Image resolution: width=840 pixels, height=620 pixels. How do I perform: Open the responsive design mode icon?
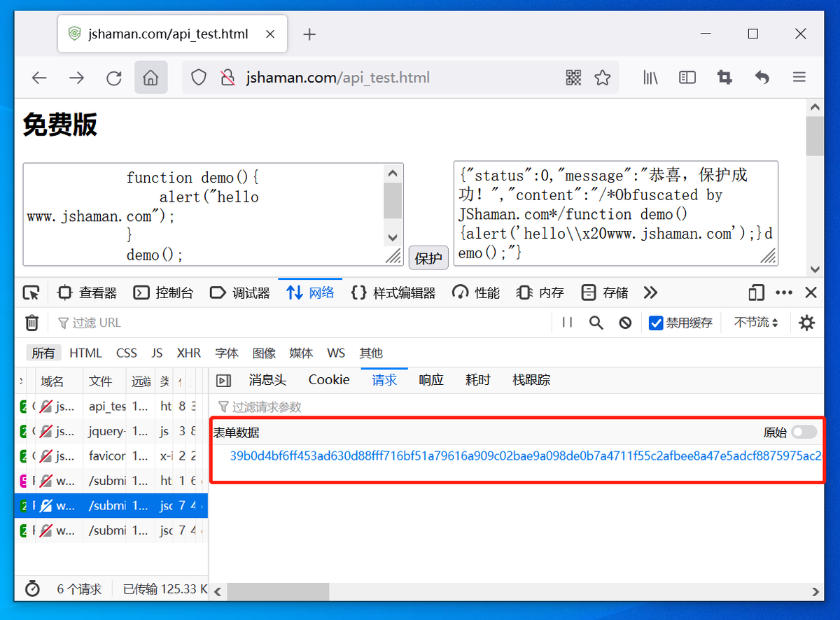click(756, 293)
